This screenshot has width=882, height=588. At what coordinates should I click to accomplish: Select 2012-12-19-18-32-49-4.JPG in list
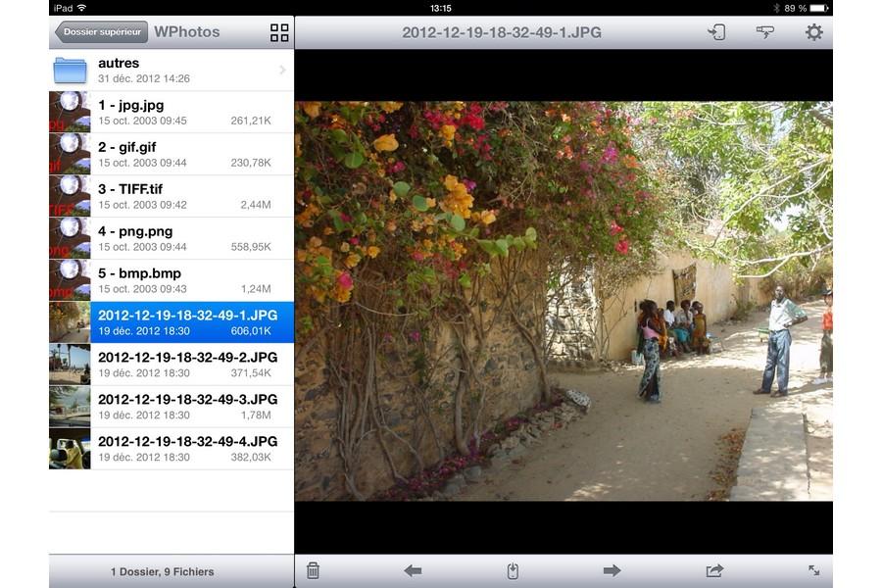[171, 449]
